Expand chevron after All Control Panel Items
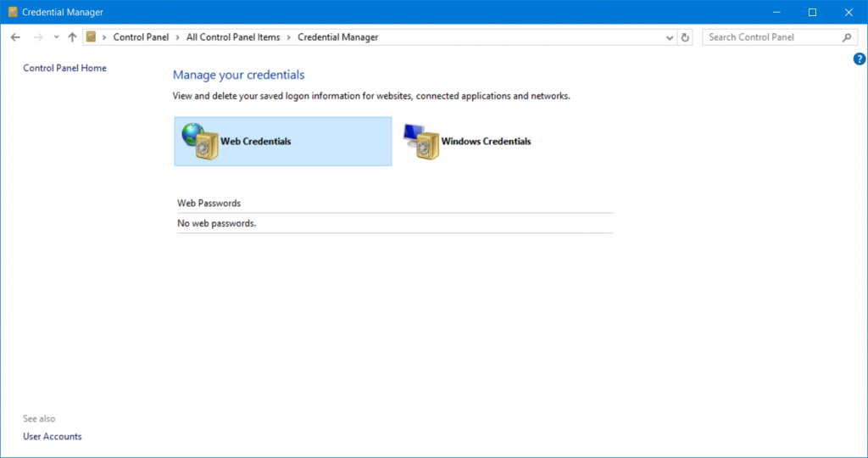 pyautogui.click(x=289, y=37)
